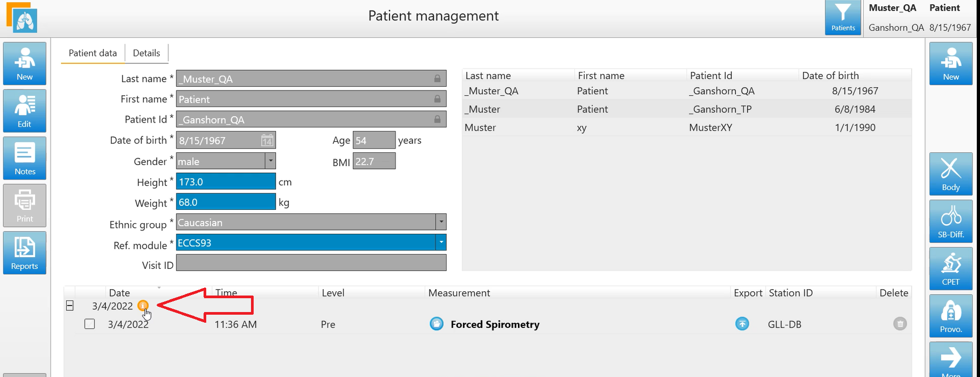Expand the Ethnic group dropdown
Viewport: 980px width, 377px height.
click(441, 222)
